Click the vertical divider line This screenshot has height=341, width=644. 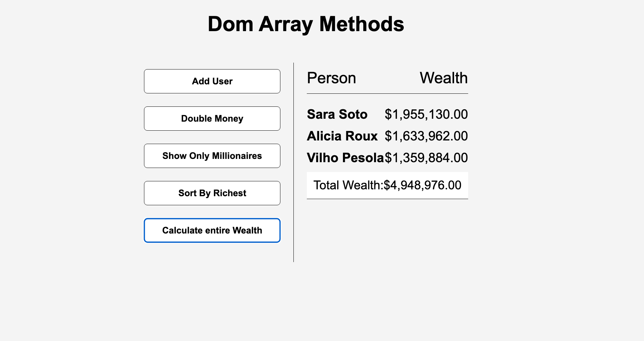click(x=293, y=161)
